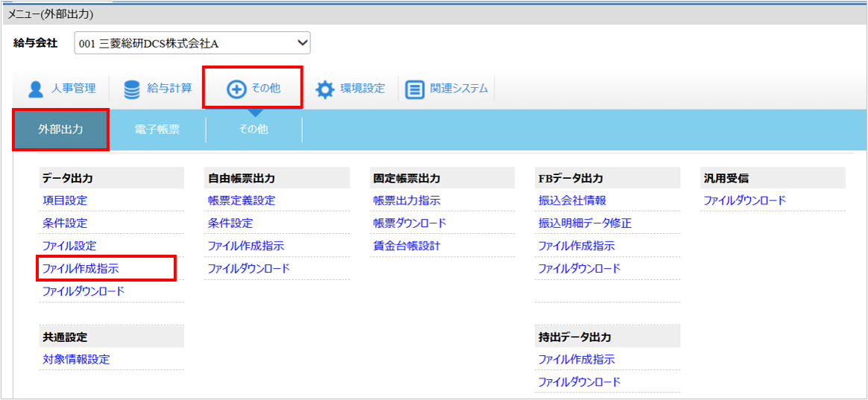
Task: Click the メニュー(外部出力) title text
Action: [x=50, y=15]
